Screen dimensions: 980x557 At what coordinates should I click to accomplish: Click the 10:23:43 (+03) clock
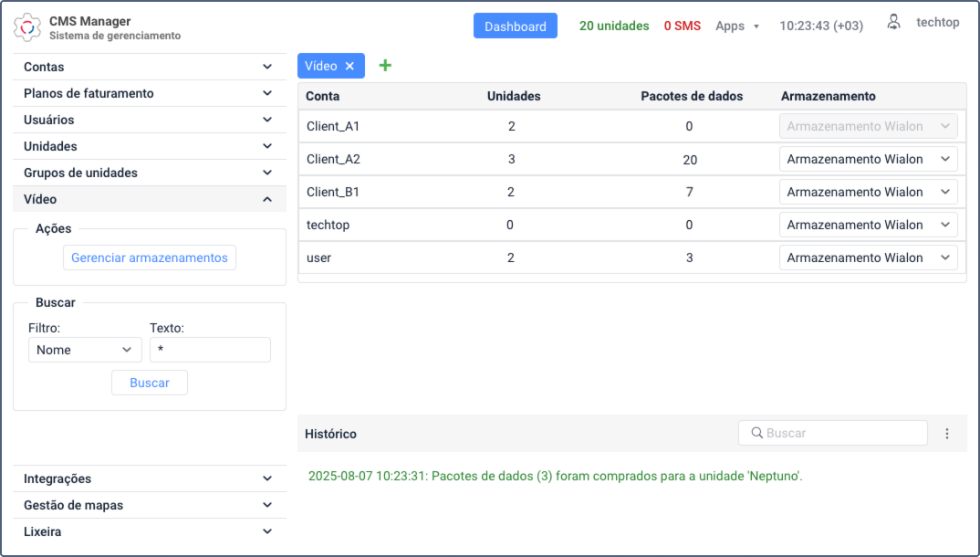pos(821,26)
